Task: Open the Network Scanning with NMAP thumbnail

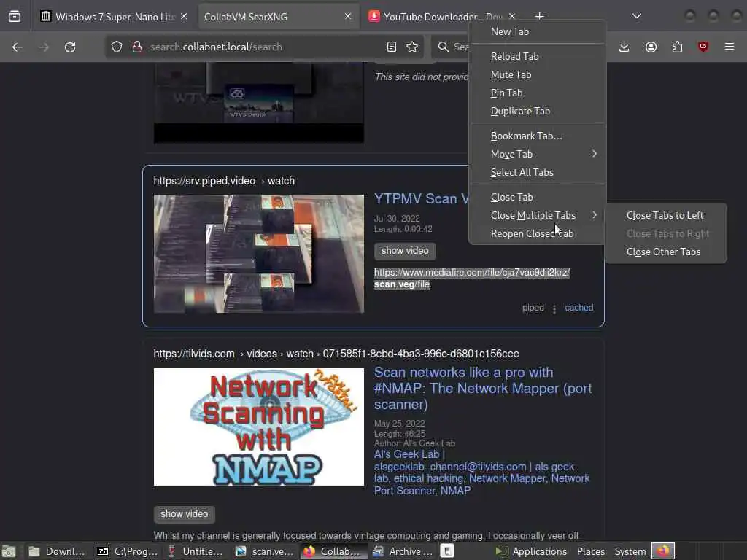Action: click(259, 427)
